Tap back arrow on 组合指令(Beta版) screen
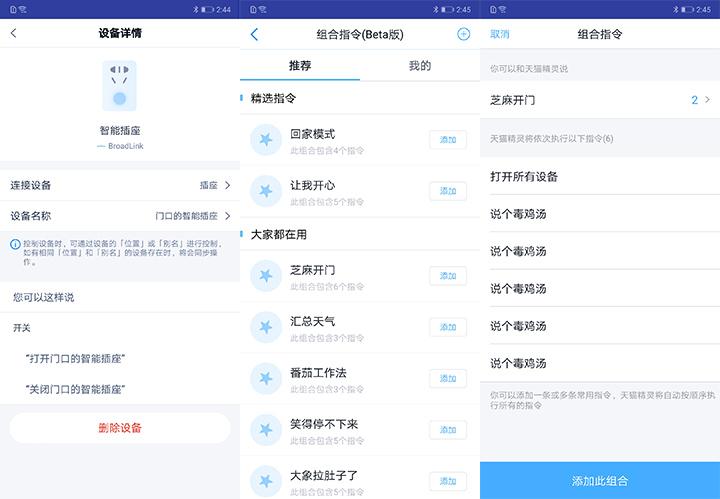Screen dimensions: 720x499 (254, 34)
